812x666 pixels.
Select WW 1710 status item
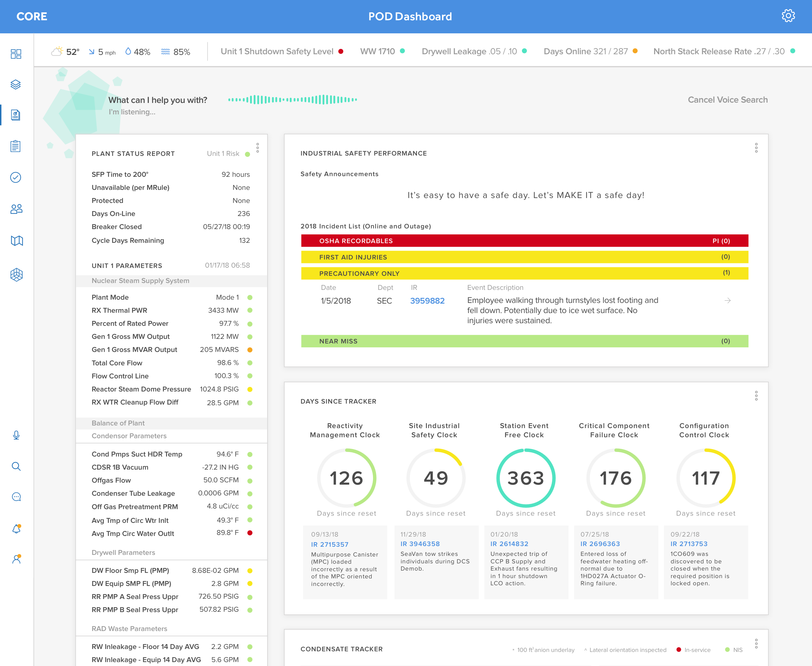click(x=382, y=51)
